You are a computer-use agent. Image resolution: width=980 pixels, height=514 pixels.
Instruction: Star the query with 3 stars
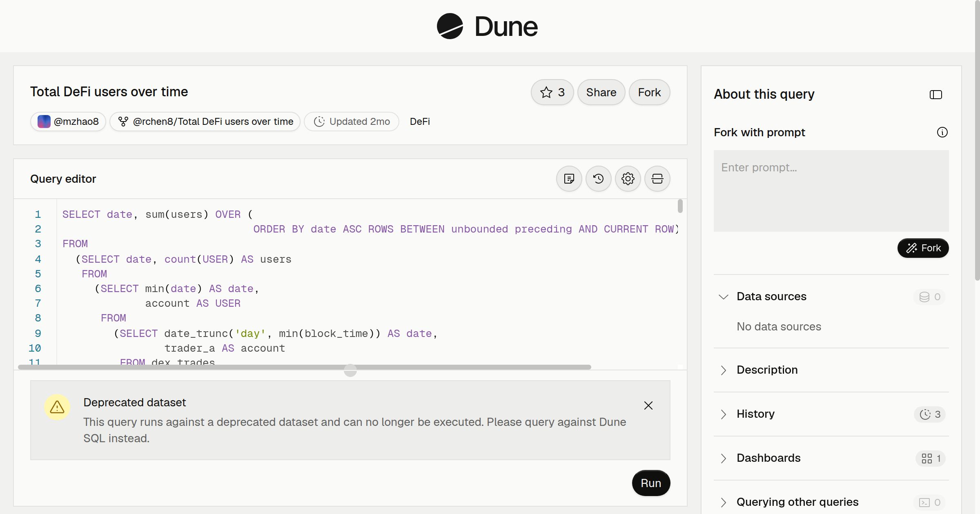[552, 92]
